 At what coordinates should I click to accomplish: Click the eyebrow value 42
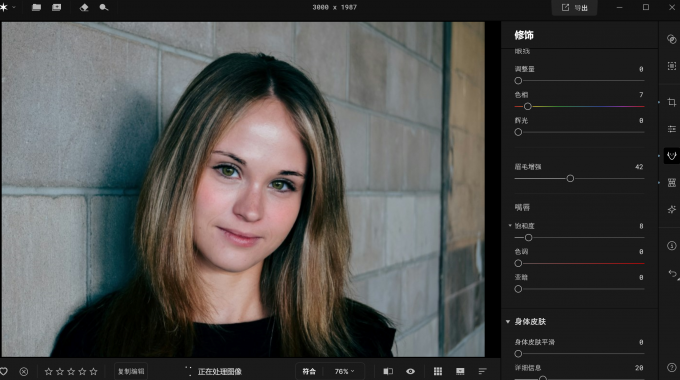pyautogui.click(x=639, y=167)
